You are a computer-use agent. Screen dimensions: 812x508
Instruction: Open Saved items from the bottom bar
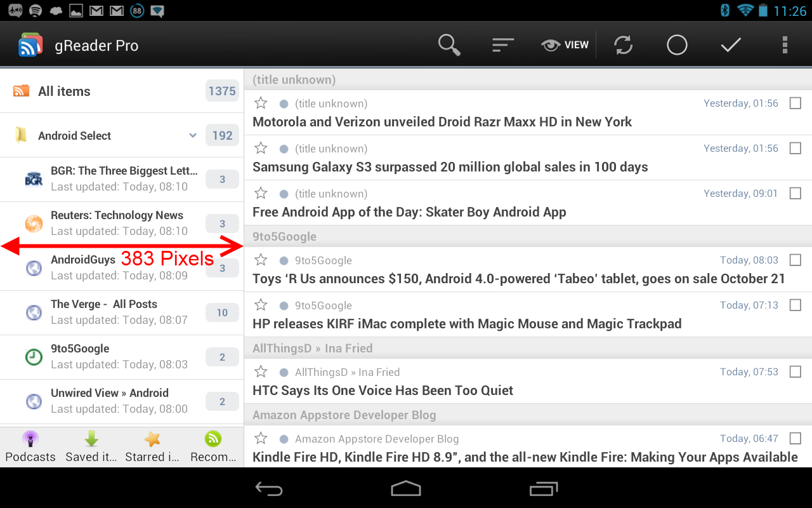[91, 445]
